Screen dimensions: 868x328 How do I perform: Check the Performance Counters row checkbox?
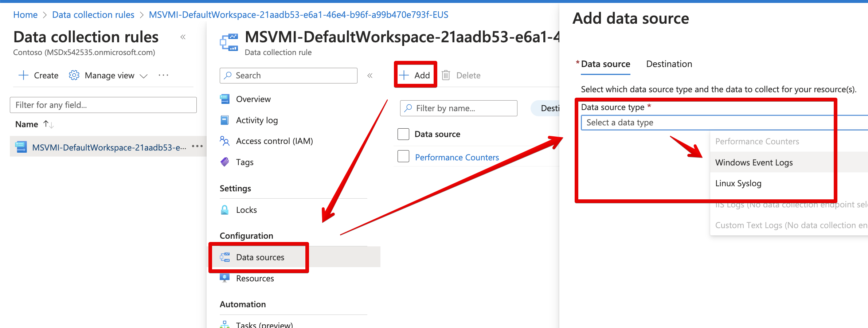(403, 156)
